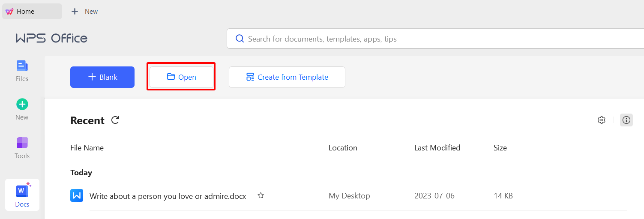Show the file info panel icon
Image resolution: width=644 pixels, height=219 pixels.
click(x=626, y=120)
